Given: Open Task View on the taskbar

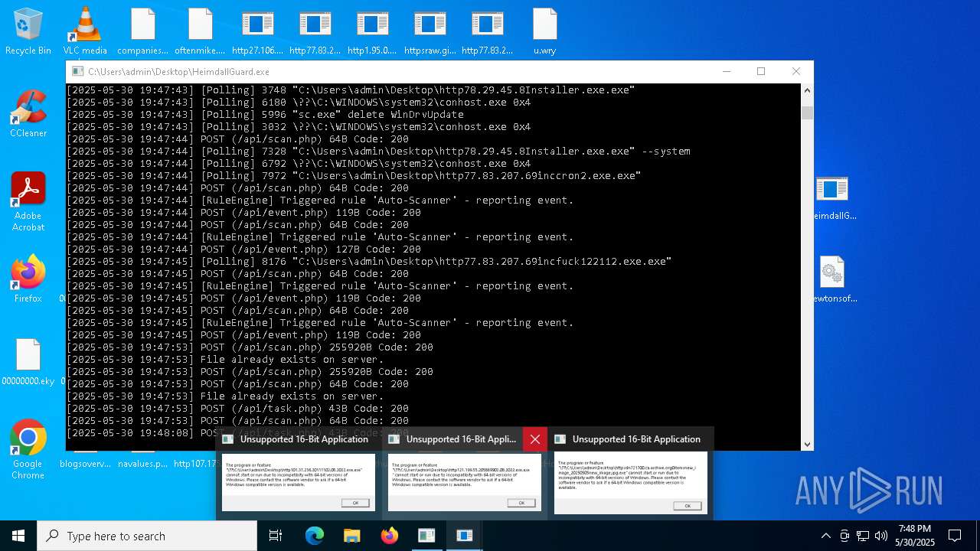Looking at the screenshot, I should tap(276, 536).
